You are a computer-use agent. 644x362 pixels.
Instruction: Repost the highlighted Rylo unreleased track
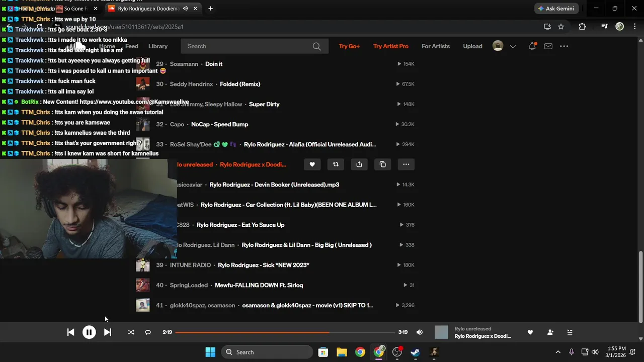coord(336,164)
